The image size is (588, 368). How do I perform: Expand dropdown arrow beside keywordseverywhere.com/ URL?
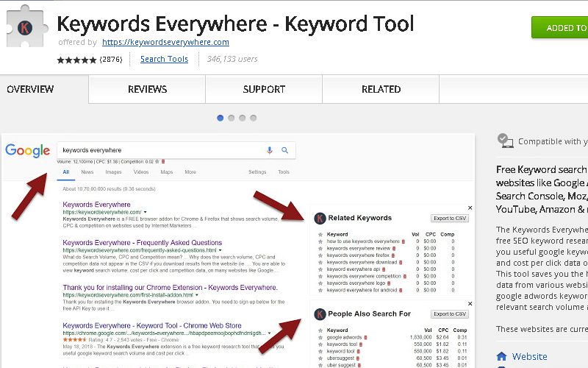point(145,212)
